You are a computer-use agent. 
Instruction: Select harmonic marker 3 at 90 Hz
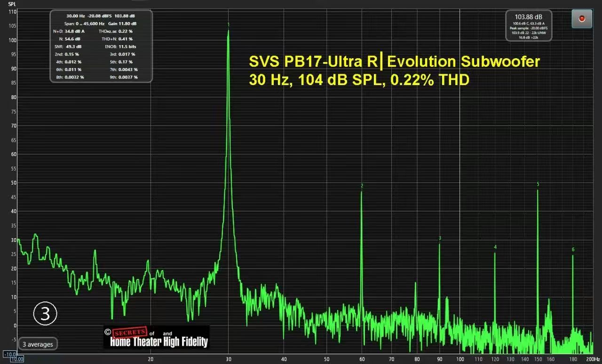440,238
